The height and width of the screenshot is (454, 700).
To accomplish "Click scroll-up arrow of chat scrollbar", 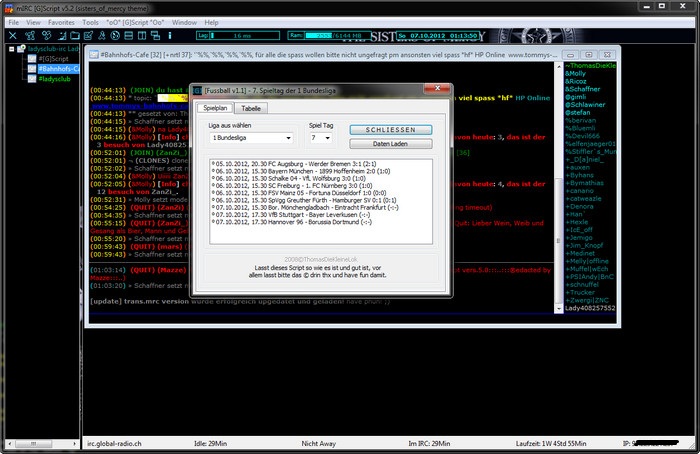I will coord(558,67).
